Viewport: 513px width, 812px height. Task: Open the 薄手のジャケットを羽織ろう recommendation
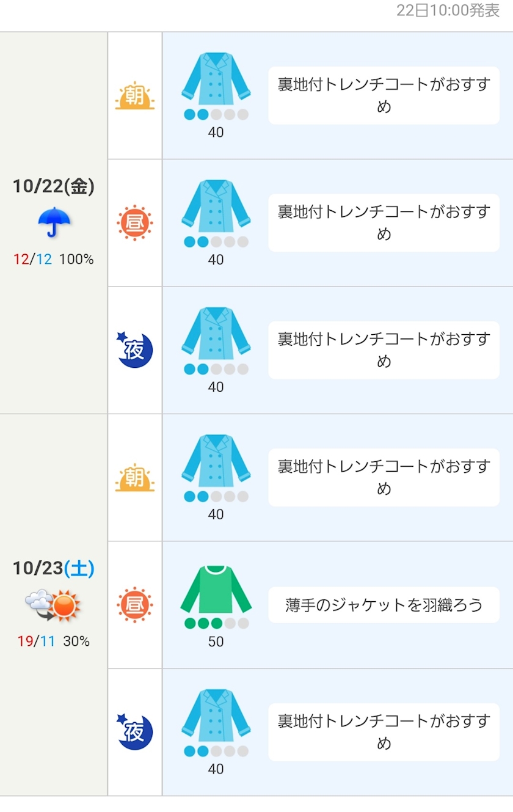[384, 605]
